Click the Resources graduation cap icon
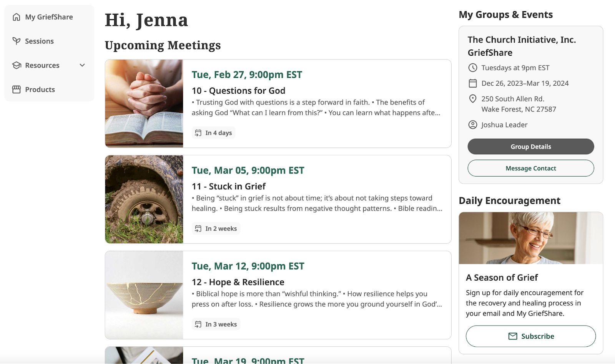The height and width of the screenshot is (364, 615). pos(17,65)
